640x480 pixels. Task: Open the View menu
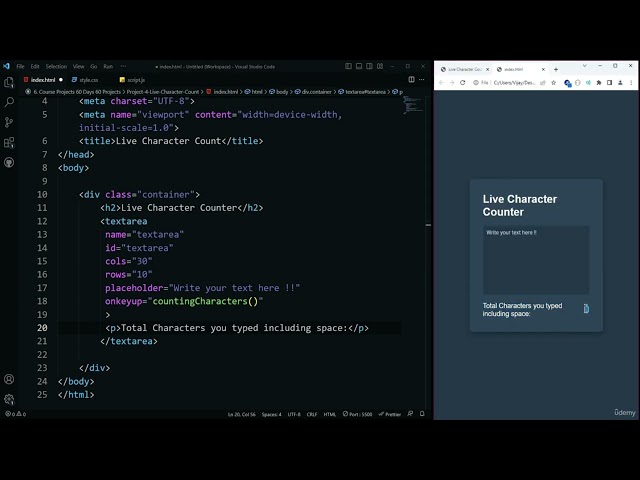tap(78, 67)
